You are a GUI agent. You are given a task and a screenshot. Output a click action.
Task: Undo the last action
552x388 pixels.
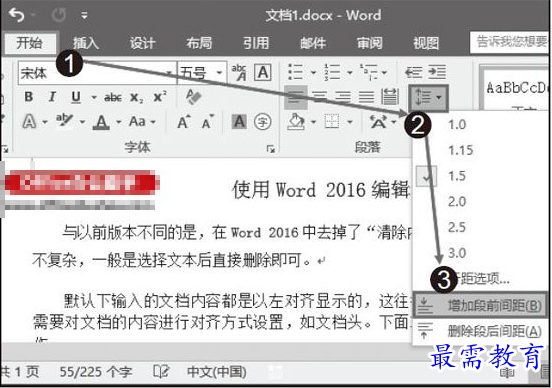tap(17, 15)
